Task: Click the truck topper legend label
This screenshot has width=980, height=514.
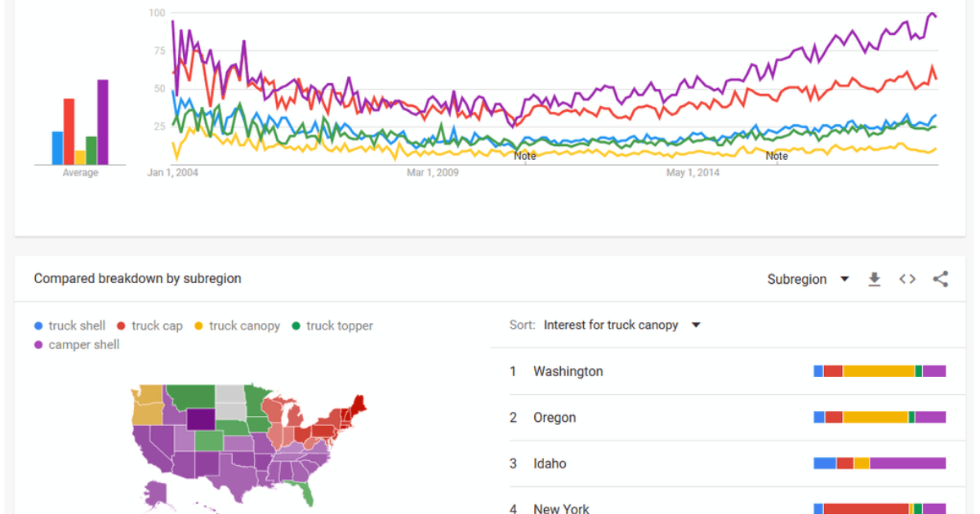Action: pos(339,326)
